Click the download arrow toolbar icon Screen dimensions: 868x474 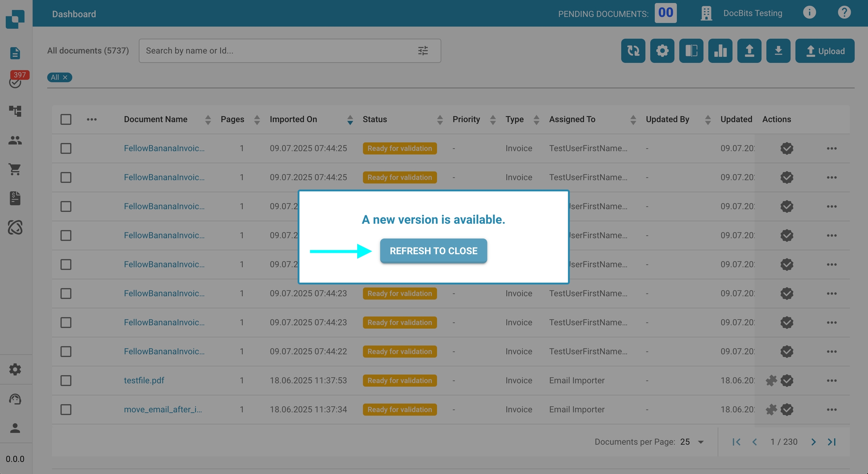(x=778, y=50)
